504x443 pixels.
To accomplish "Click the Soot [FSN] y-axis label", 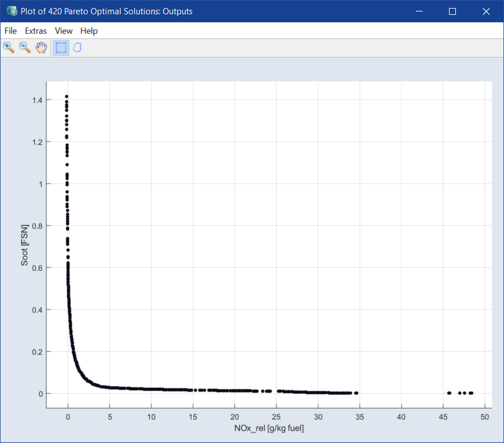I will (25, 245).
